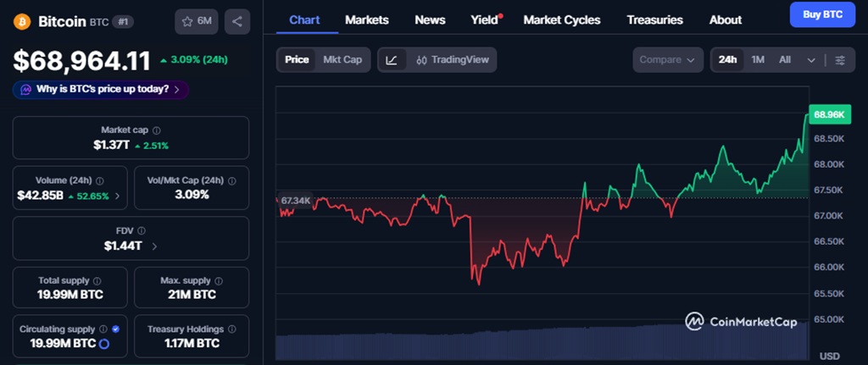Click circulating supply progress ring icon

pyautogui.click(x=103, y=344)
